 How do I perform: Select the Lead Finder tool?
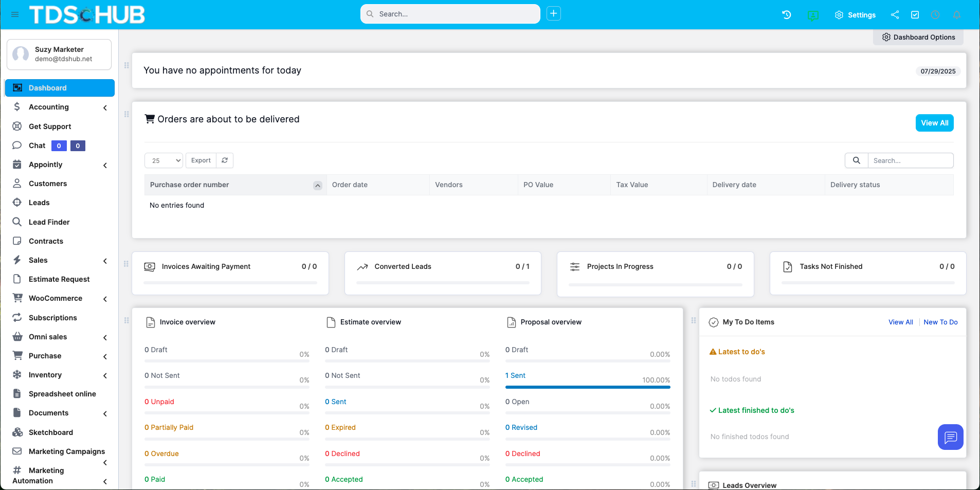[x=48, y=222]
